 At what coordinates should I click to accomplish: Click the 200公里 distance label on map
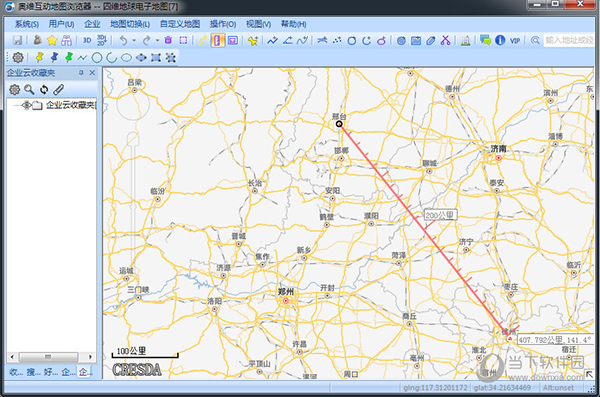pyautogui.click(x=440, y=215)
